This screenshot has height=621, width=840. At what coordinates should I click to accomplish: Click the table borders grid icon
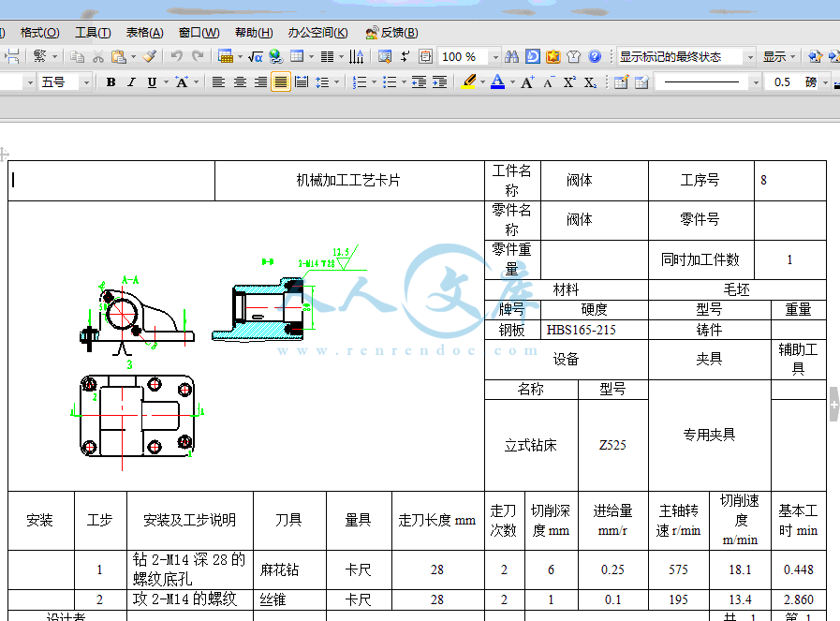point(297,56)
